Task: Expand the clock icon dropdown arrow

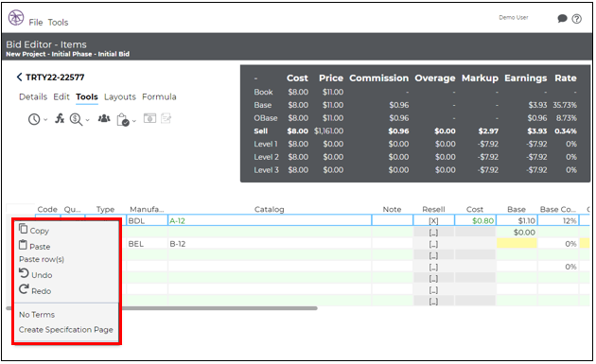Action: pos(45,120)
